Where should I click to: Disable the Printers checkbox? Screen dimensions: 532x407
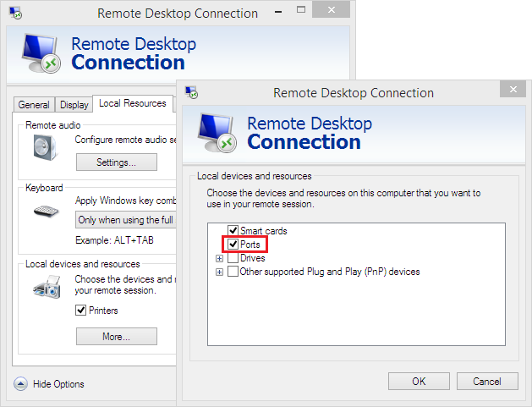81,311
